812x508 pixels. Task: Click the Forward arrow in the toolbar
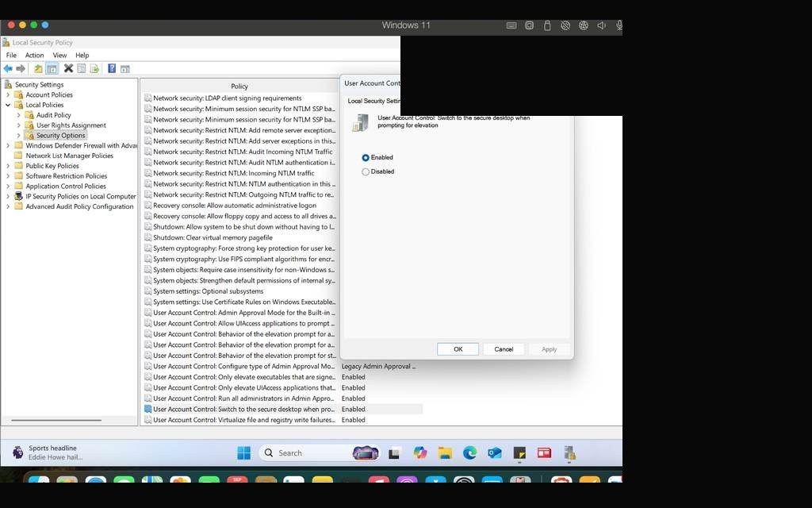point(21,68)
